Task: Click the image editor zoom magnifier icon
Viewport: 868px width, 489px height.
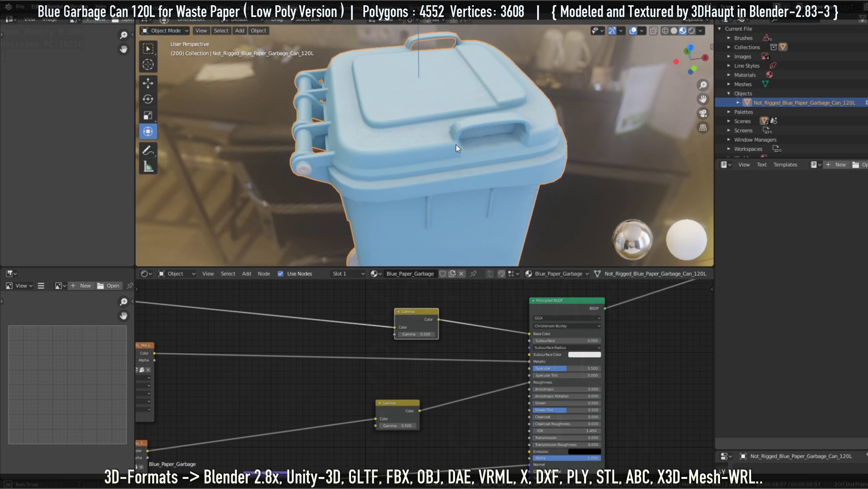Action: [x=124, y=301]
